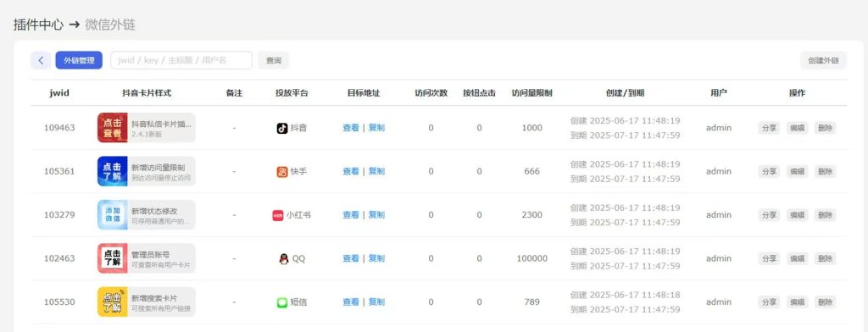The width and height of the screenshot is (868, 332).
Task: Click 删除 button for row 105361
Action: (x=825, y=172)
